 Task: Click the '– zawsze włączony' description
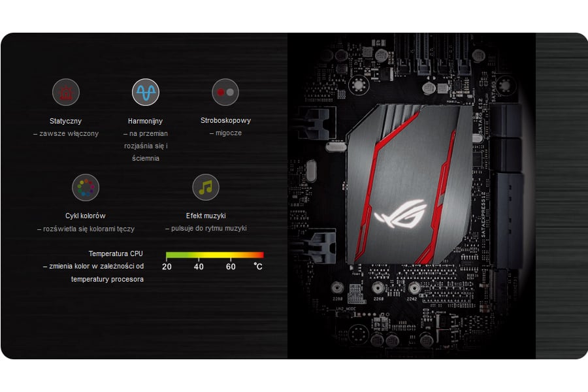pos(66,133)
